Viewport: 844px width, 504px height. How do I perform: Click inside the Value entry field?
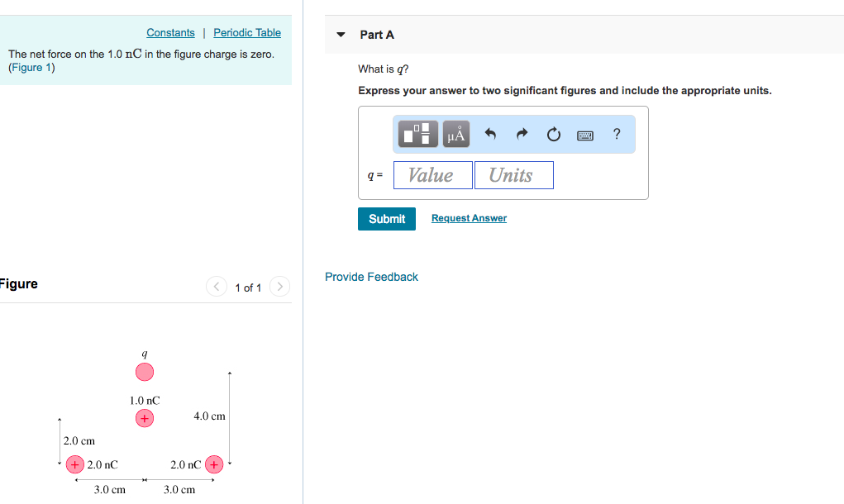(x=432, y=174)
